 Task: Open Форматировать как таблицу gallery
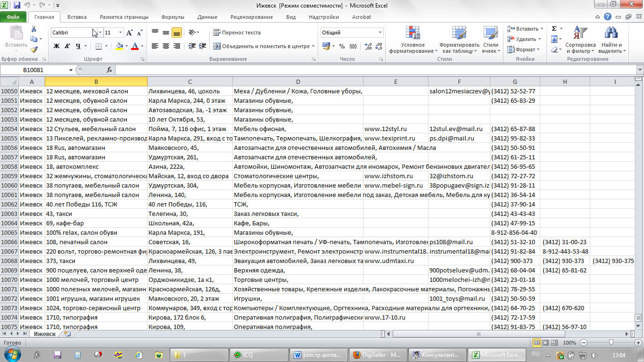[x=459, y=40]
